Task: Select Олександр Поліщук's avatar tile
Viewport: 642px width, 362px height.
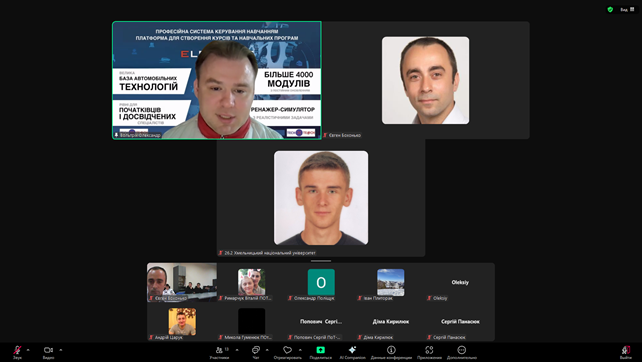Action: pos(321,282)
